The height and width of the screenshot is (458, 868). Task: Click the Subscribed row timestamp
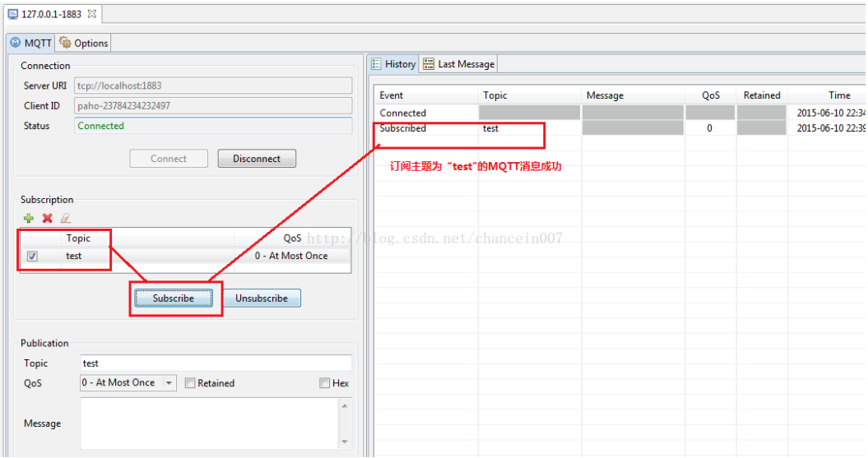pyautogui.click(x=830, y=128)
